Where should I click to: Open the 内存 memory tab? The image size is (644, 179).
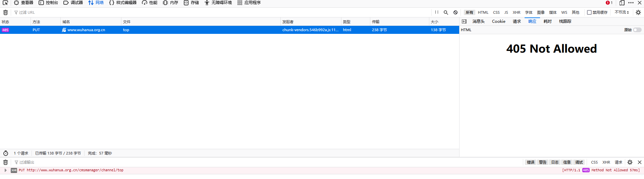click(170, 3)
